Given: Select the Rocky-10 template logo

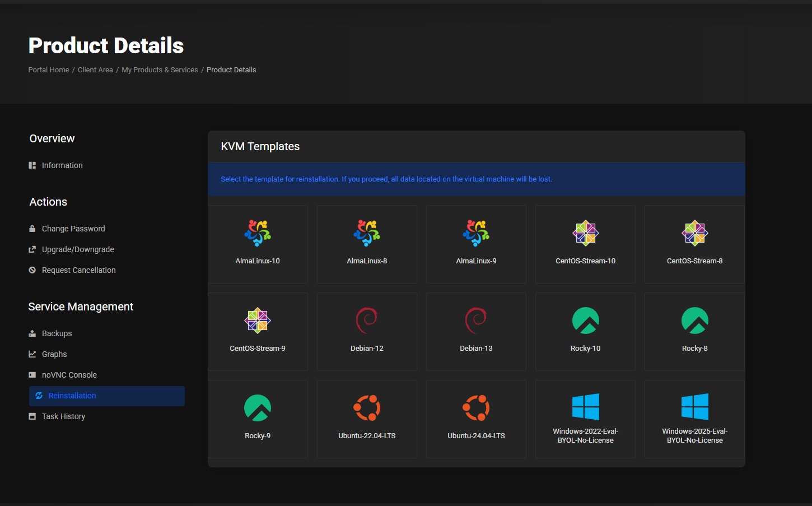Looking at the screenshot, I should 585,320.
